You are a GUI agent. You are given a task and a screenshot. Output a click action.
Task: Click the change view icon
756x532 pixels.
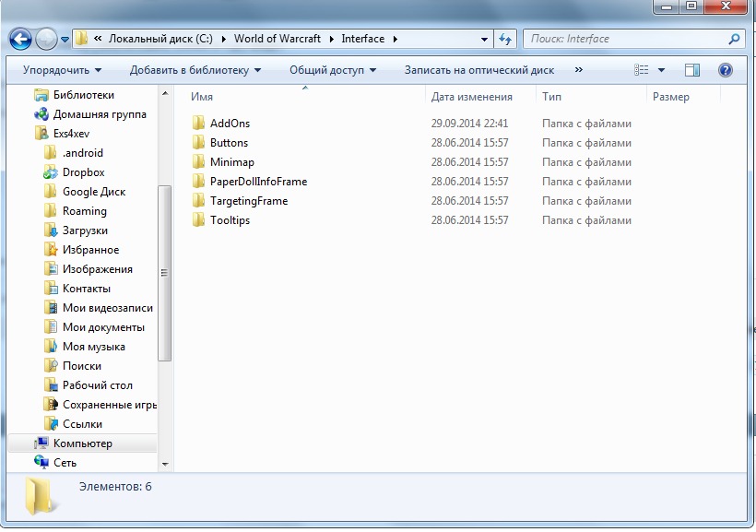click(642, 70)
